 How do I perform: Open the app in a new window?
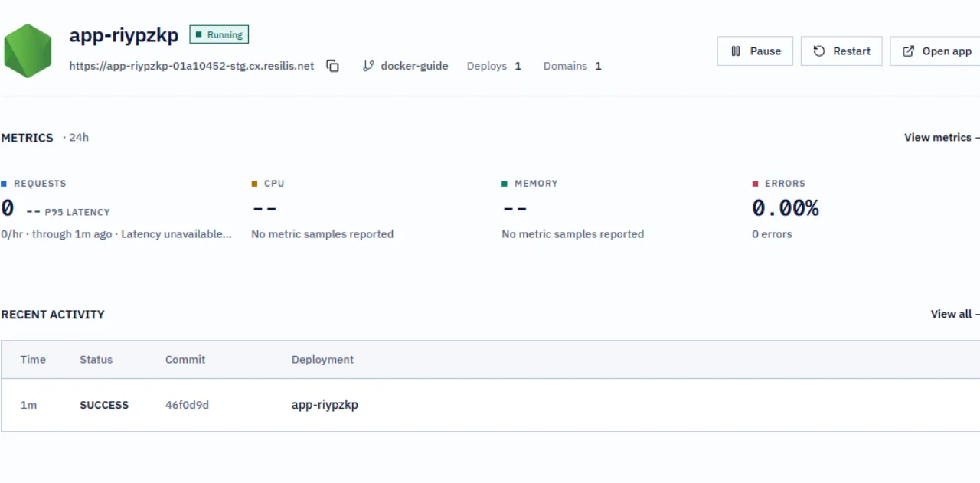(936, 51)
